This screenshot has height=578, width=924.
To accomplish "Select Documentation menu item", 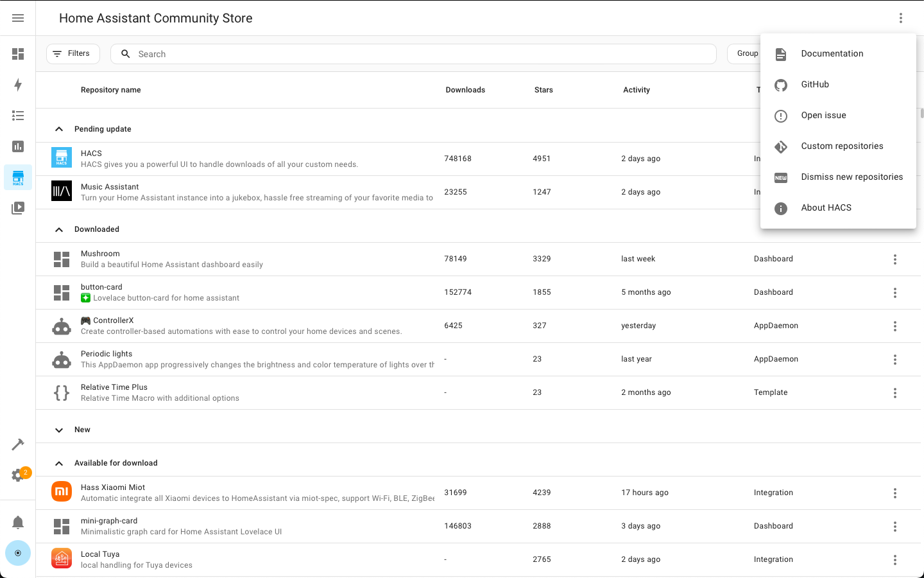I will (838, 54).
